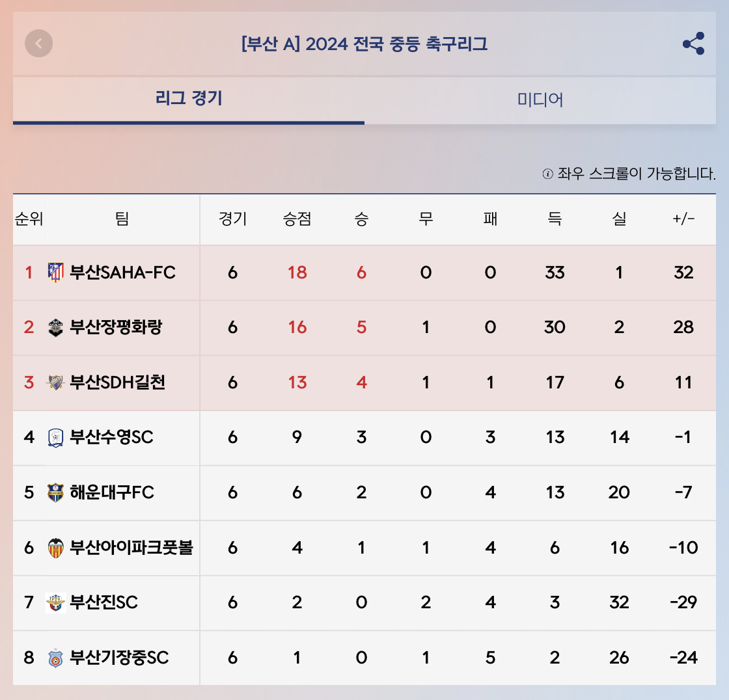Click the 승점 column header
The image size is (729, 700).
coord(297,219)
